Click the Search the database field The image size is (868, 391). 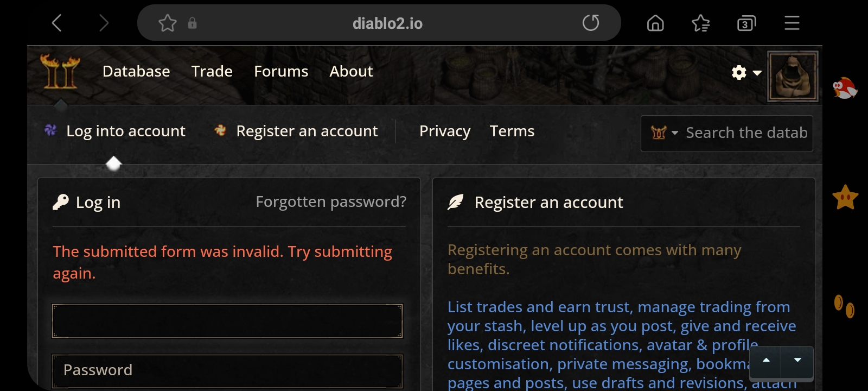[746, 133]
